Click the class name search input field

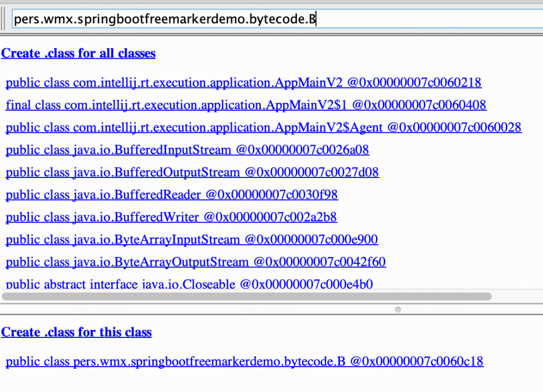[276, 19]
